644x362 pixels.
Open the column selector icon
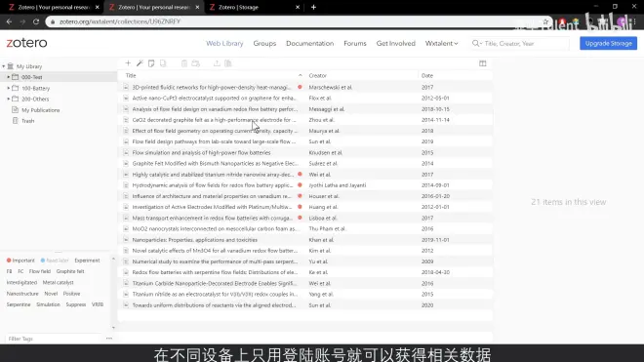tap(483, 63)
